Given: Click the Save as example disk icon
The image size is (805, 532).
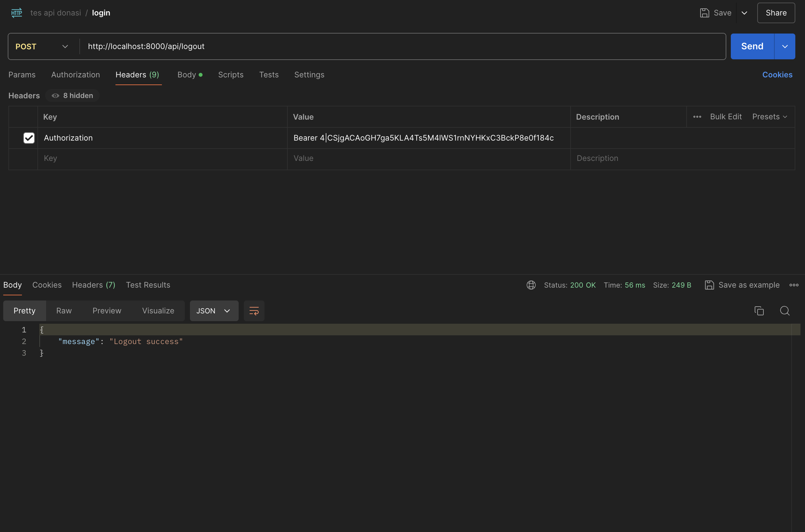Looking at the screenshot, I should (709, 285).
